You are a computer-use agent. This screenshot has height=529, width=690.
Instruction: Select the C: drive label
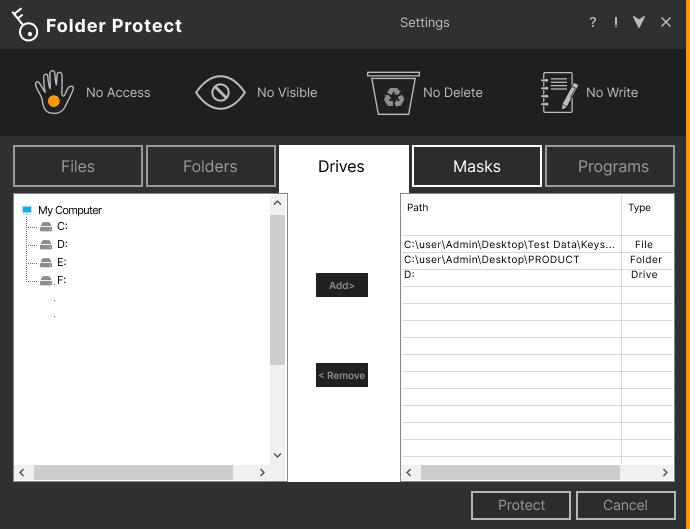pos(62,226)
